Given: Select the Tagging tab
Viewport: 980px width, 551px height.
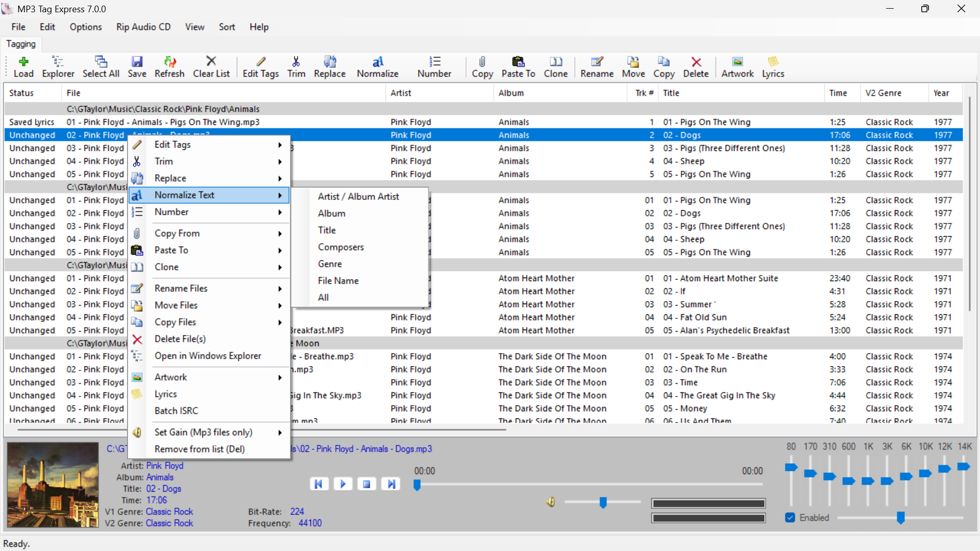Looking at the screenshot, I should [21, 44].
